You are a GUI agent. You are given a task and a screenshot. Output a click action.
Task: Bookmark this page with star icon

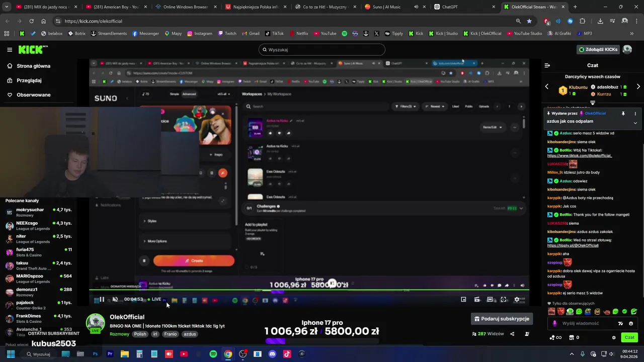pos(529,21)
